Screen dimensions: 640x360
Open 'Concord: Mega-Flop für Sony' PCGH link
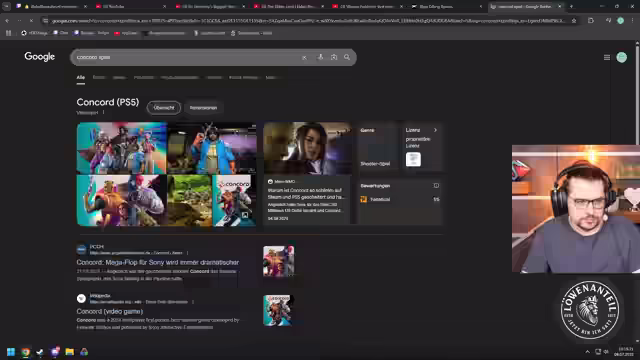(158, 262)
